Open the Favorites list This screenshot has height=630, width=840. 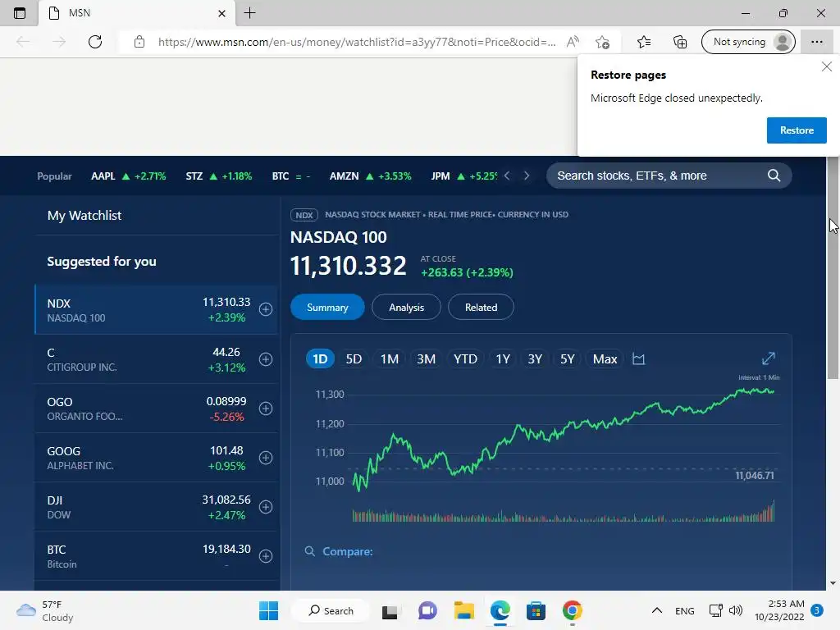(644, 42)
